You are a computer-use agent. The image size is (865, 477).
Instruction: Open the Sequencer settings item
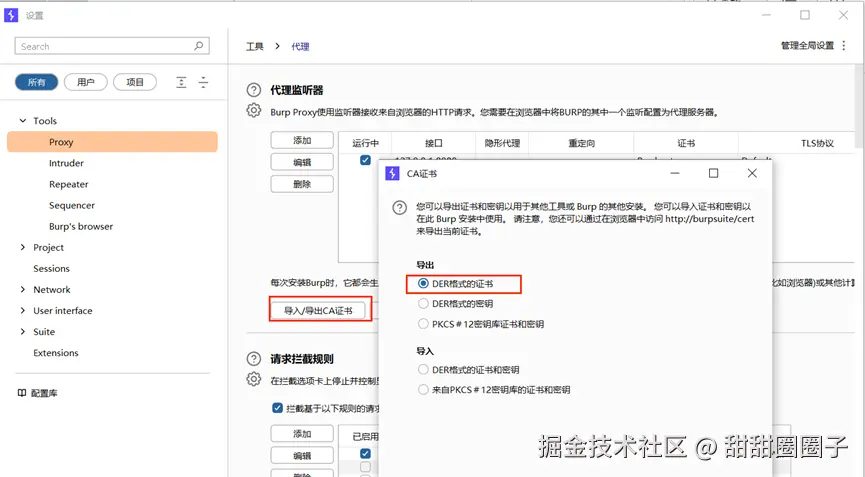point(72,205)
